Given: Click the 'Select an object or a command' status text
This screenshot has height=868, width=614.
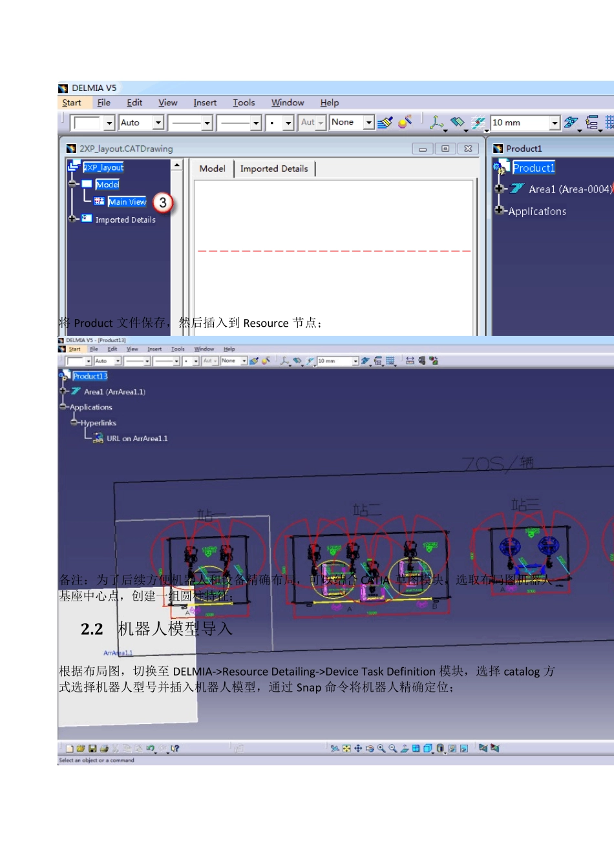Looking at the screenshot, I should [x=96, y=760].
